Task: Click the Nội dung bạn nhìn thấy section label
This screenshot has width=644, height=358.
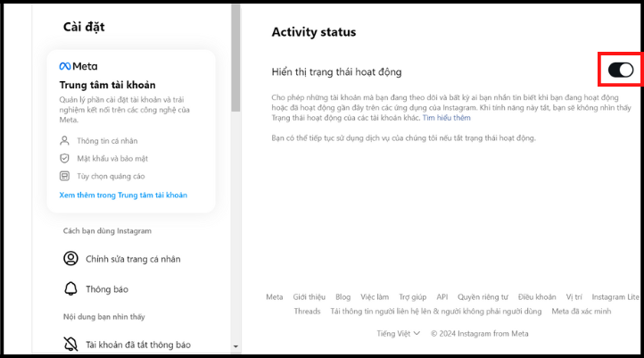Action: [103, 317]
